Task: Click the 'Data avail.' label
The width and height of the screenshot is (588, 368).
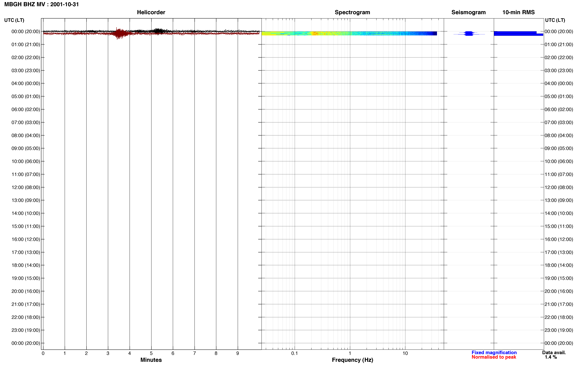Action: pyautogui.click(x=554, y=352)
